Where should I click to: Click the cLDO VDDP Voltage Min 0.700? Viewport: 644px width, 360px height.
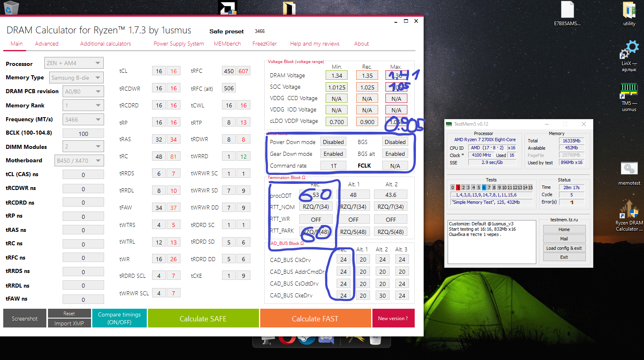point(337,122)
